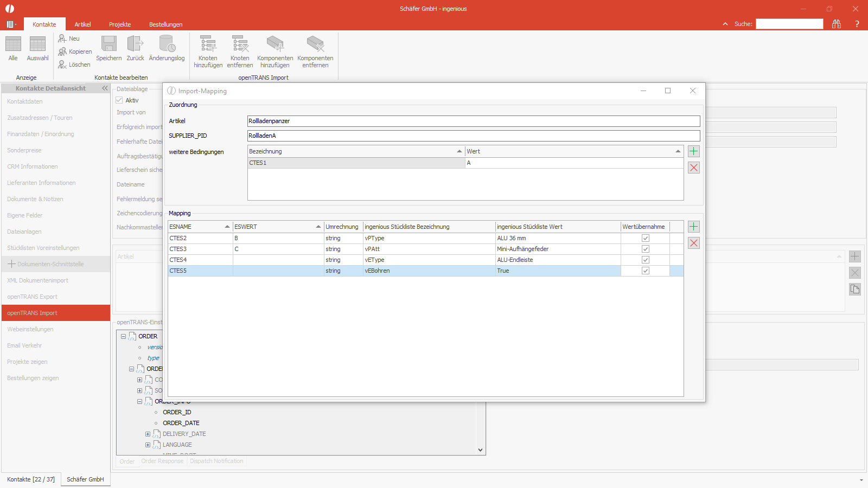868x488 pixels.
Task: Click the vPType cell in CTES2 row
Action: point(429,238)
